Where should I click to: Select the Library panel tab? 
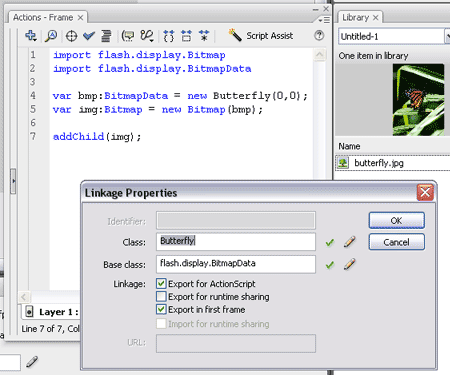355,17
